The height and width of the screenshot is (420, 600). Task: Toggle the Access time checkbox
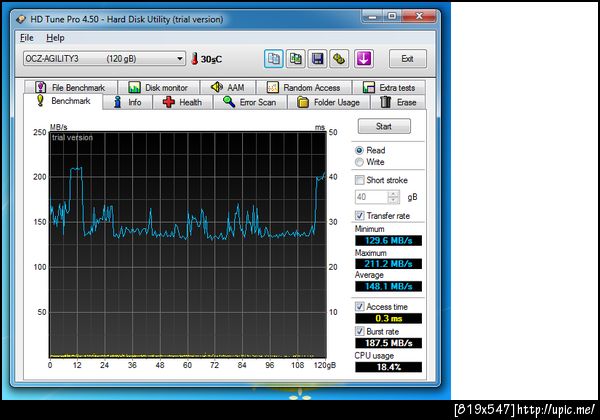[x=359, y=306]
